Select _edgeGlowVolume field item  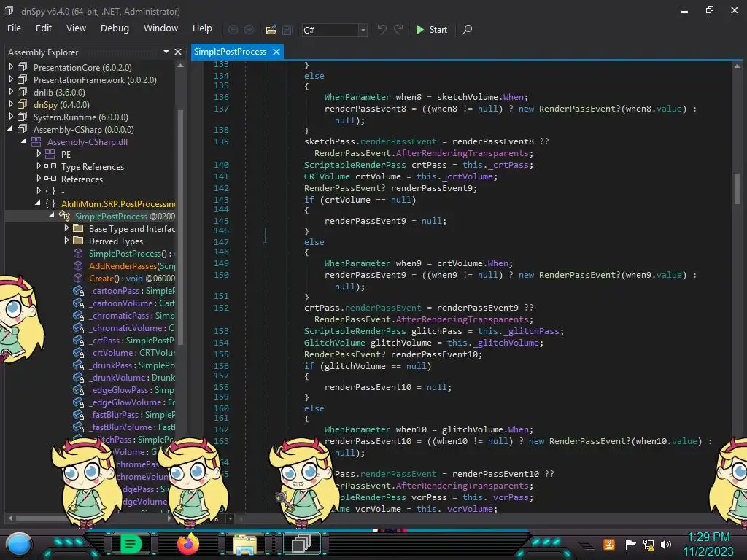pos(131,402)
